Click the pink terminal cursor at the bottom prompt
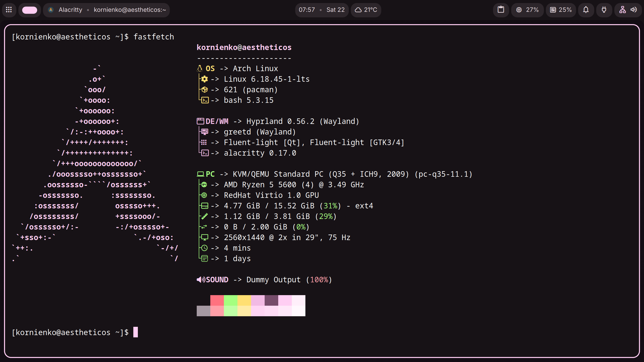Image resolution: width=644 pixels, height=362 pixels. (x=136, y=332)
